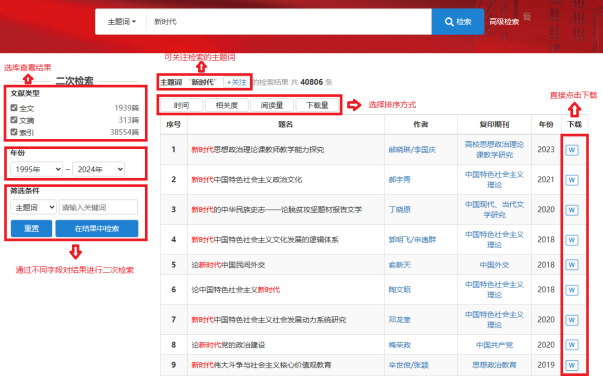Image resolution: width=603 pixels, height=376 pixels.
Task: Click the 题名 column header
Action: pos(285,125)
